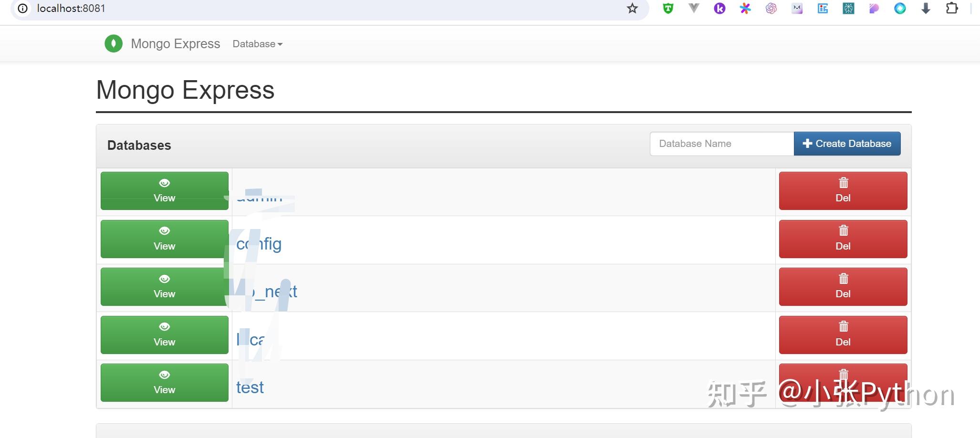Open the ChatGPT extension icon in the toolbar
Screen dimensions: 980x438
[771, 8]
